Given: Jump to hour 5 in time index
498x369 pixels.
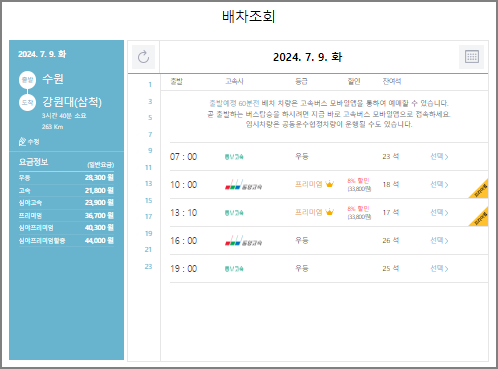Looking at the screenshot, I should coord(150,118).
